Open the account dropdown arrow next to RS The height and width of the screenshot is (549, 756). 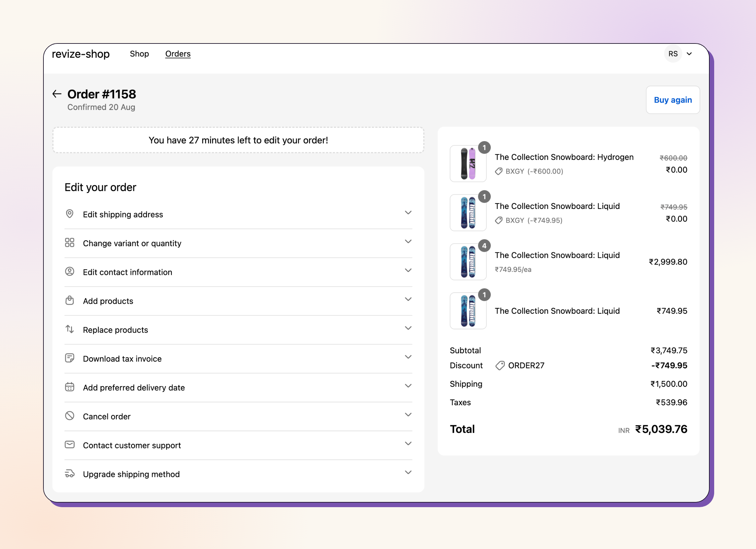pyautogui.click(x=690, y=54)
